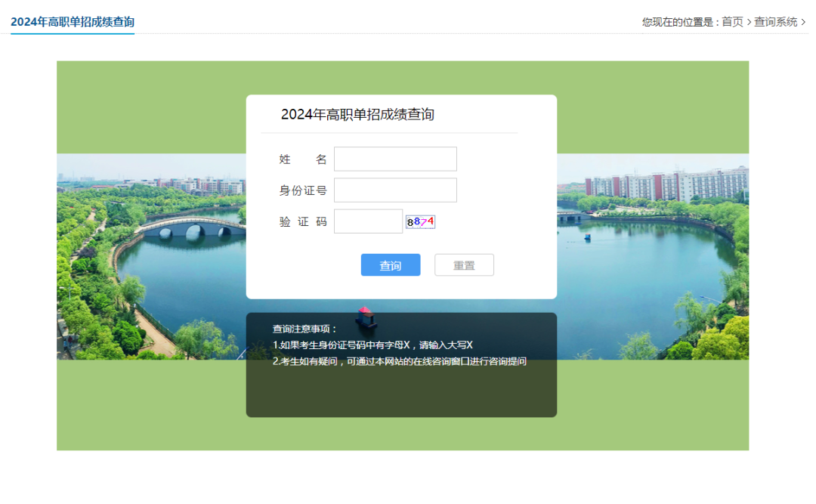Click the 查询 query button
The image size is (816, 504).
[x=390, y=264]
